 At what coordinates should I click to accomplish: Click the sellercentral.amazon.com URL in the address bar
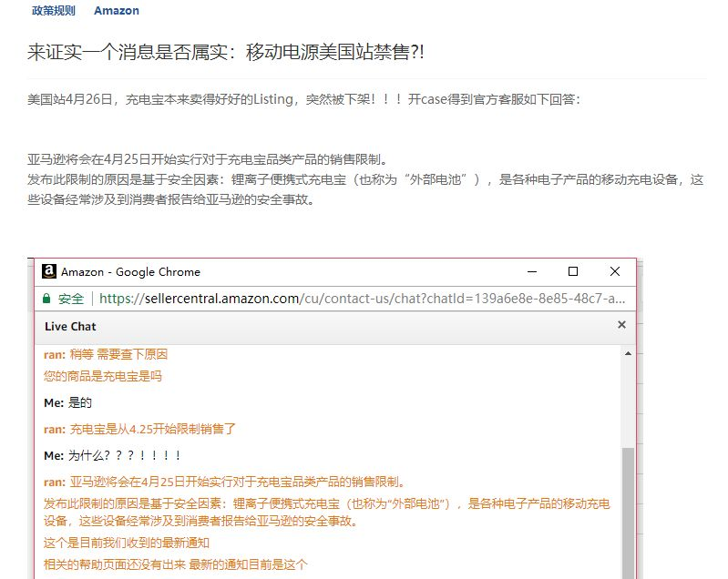coord(362,299)
